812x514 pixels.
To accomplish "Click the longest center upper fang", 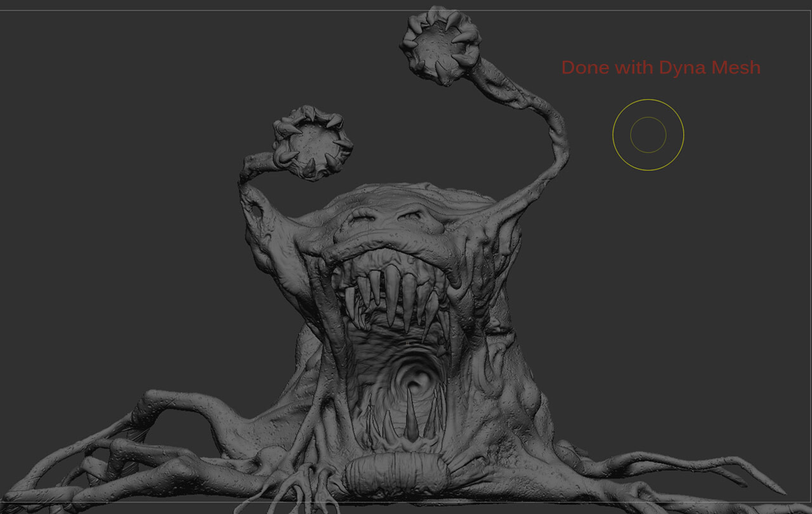I will 393,292.
